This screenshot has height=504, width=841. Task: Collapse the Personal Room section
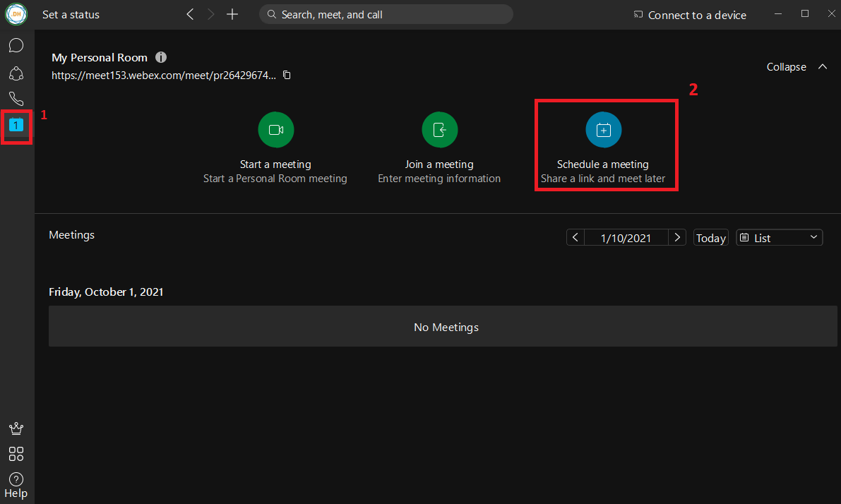(x=797, y=67)
